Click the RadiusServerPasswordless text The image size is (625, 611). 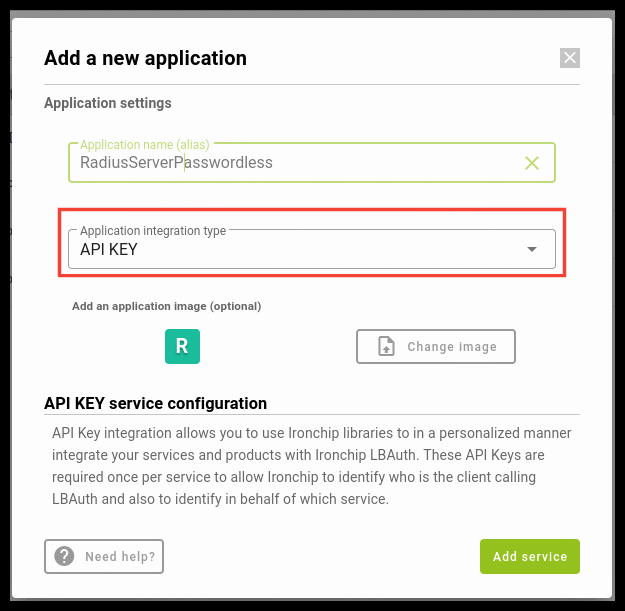(176, 162)
